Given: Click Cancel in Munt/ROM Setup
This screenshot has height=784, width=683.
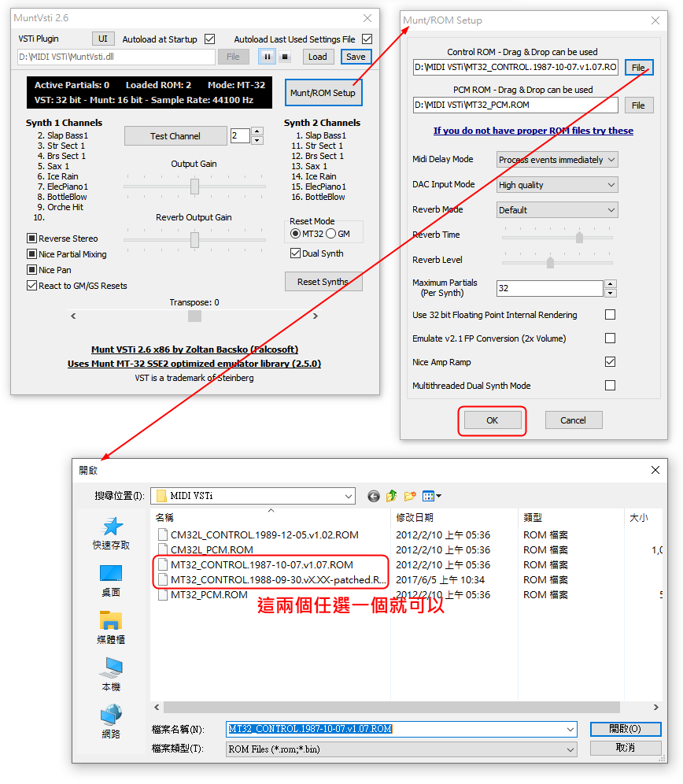Looking at the screenshot, I should (574, 420).
